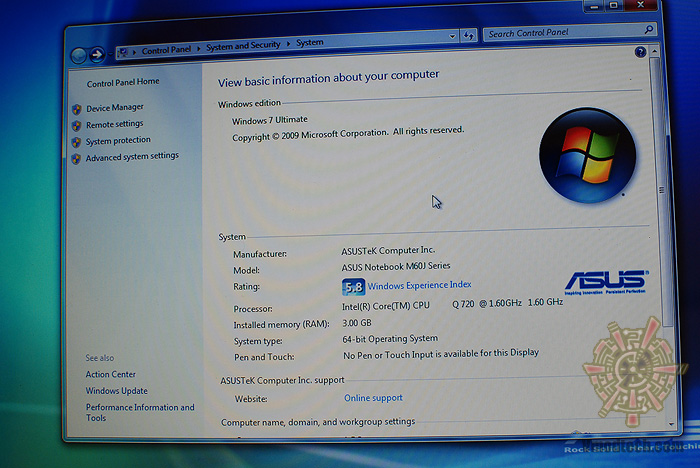Click the search magnifier icon

coord(649,30)
